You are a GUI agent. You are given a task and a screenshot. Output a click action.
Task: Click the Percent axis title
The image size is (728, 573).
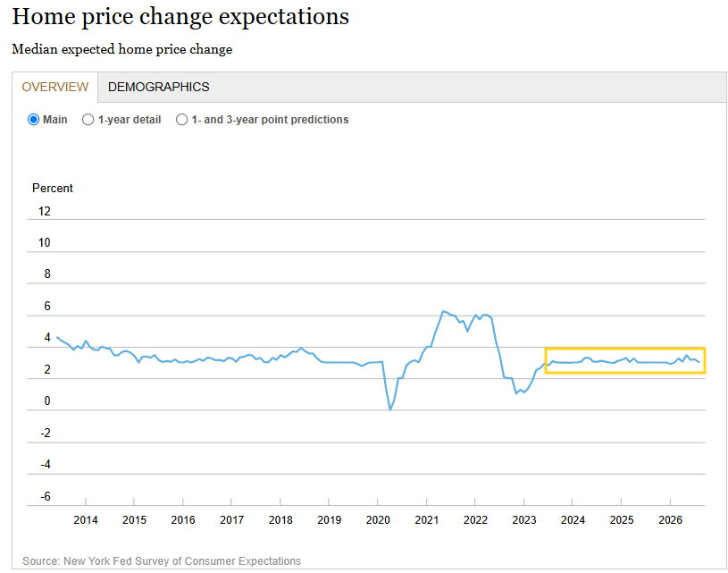coord(53,189)
